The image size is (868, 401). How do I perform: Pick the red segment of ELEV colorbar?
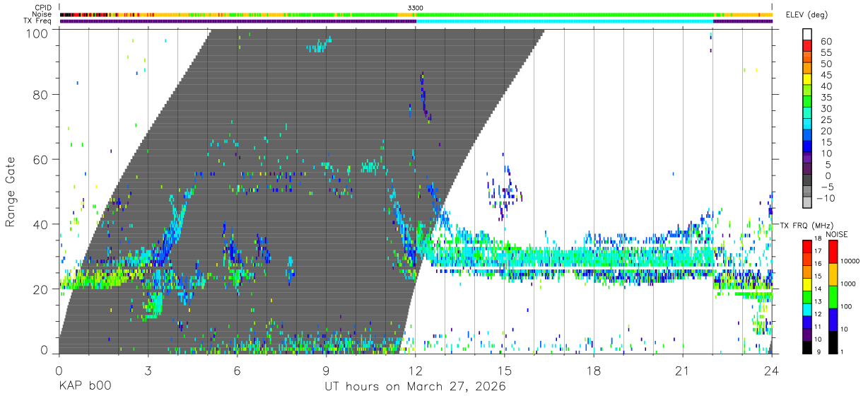point(807,46)
